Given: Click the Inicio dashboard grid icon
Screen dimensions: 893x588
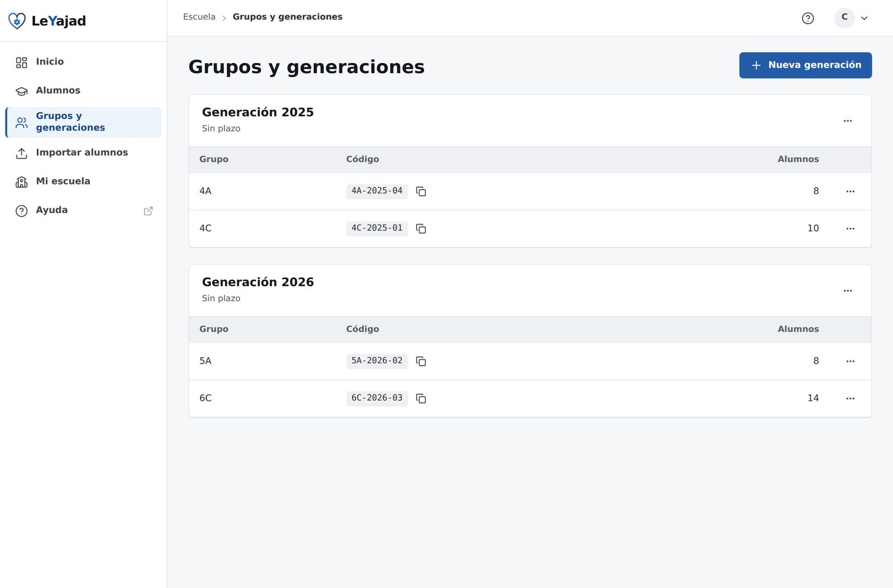Looking at the screenshot, I should (22, 62).
